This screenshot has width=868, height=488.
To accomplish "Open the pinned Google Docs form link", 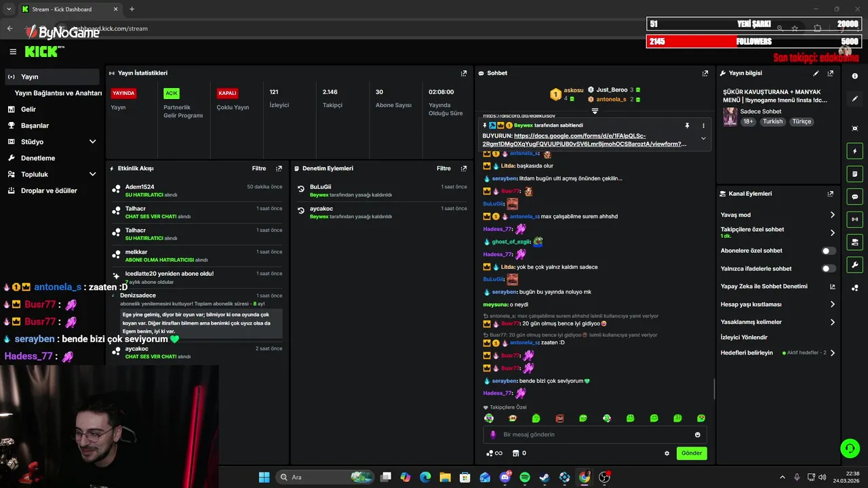I will click(x=585, y=140).
